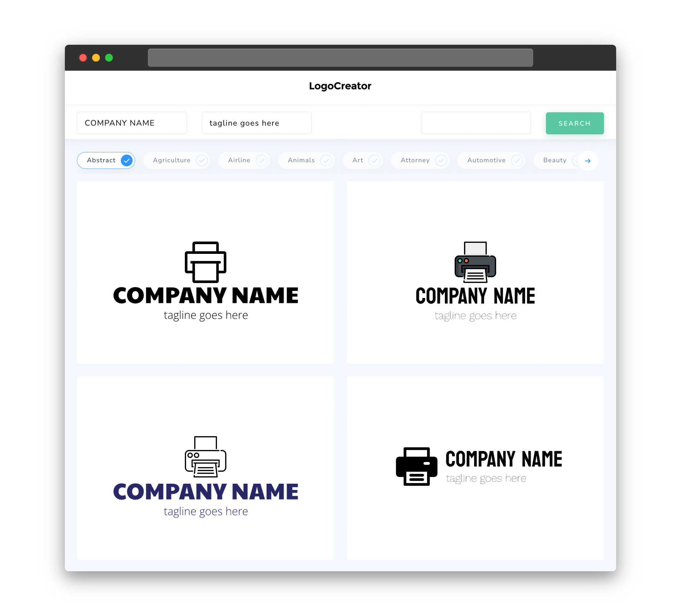Toggle the Animals category filter
Screen dimensions: 681x616
(x=307, y=160)
